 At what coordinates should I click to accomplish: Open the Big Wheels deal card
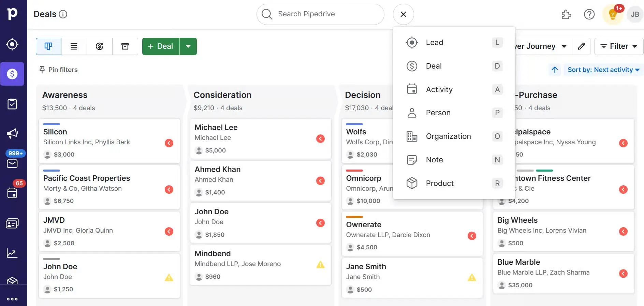pyautogui.click(x=563, y=232)
